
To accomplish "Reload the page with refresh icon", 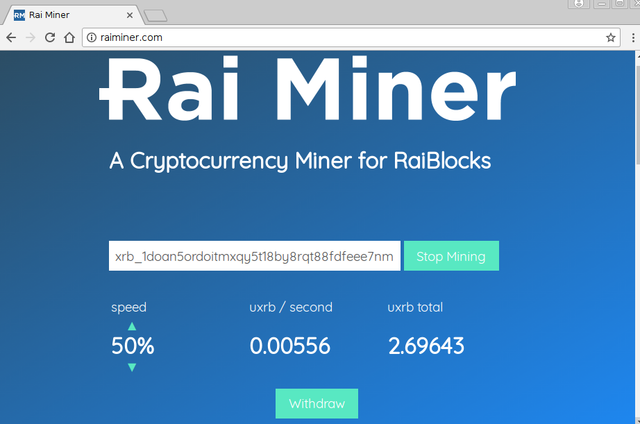I will click(50, 38).
